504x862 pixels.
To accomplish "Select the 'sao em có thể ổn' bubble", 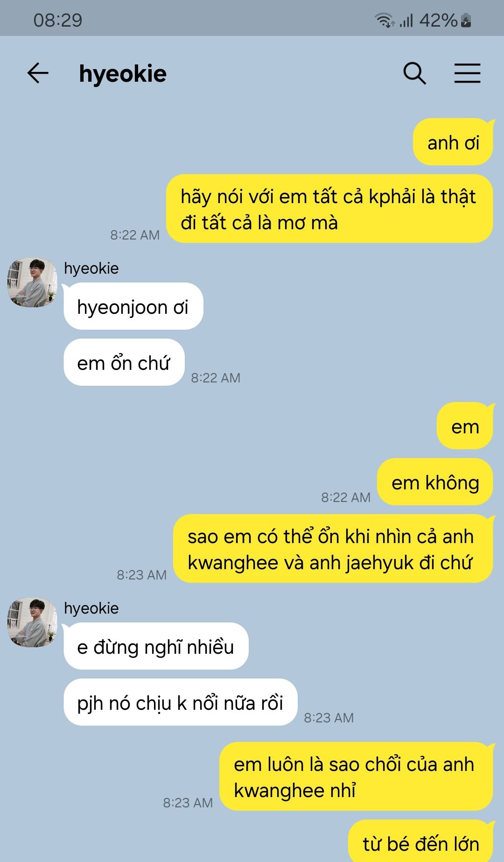I will tap(333, 549).
